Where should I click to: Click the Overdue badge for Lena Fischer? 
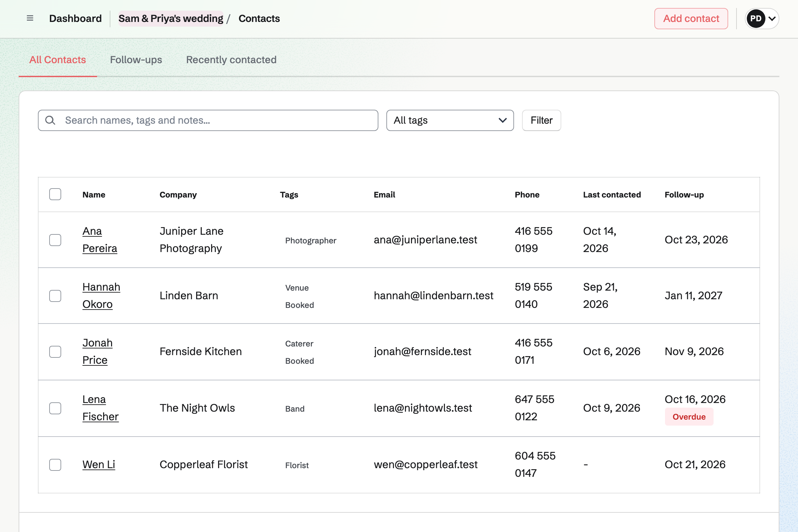point(689,417)
